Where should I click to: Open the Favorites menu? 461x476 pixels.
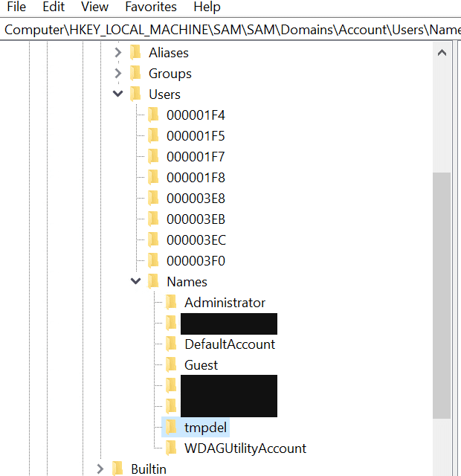tap(151, 7)
